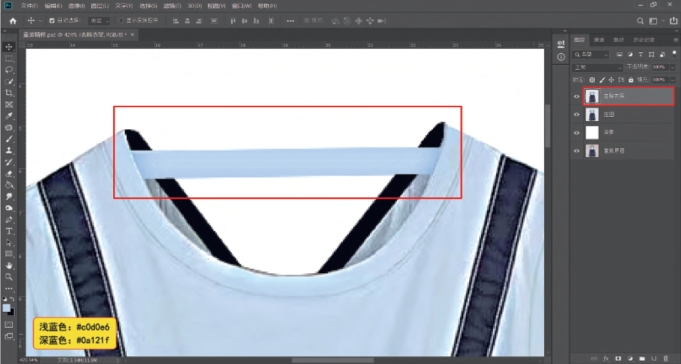This screenshot has height=364, width=681.
Task: Select the History Brush tool
Action: point(9,162)
